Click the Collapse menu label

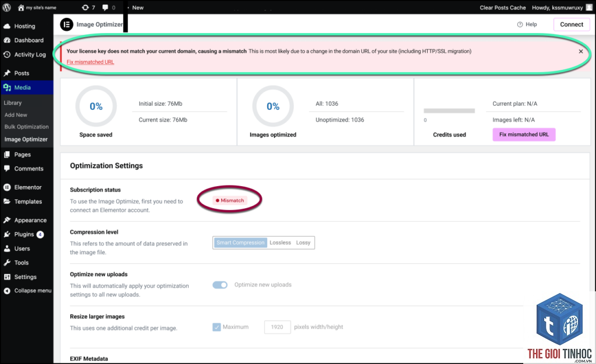[33, 291]
